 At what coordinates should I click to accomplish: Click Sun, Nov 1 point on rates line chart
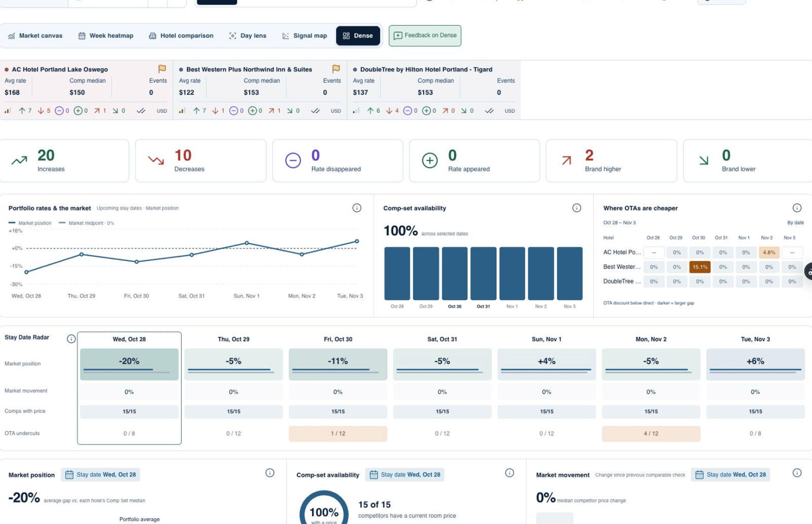(x=247, y=243)
